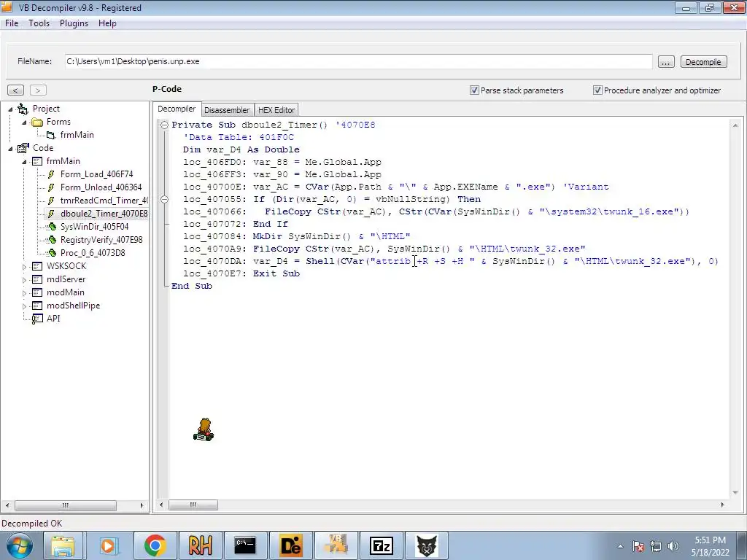Image resolution: width=747 pixels, height=560 pixels.
Task: Open the File menu
Action: click(12, 23)
